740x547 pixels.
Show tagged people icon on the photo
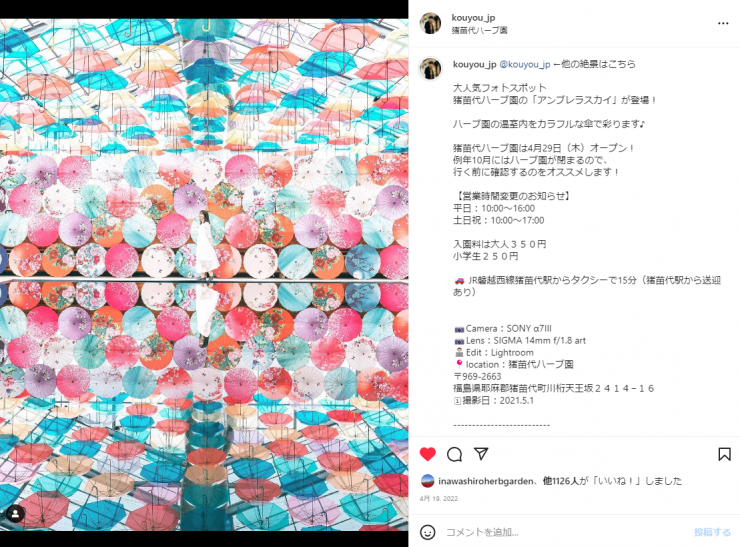tap(16, 513)
